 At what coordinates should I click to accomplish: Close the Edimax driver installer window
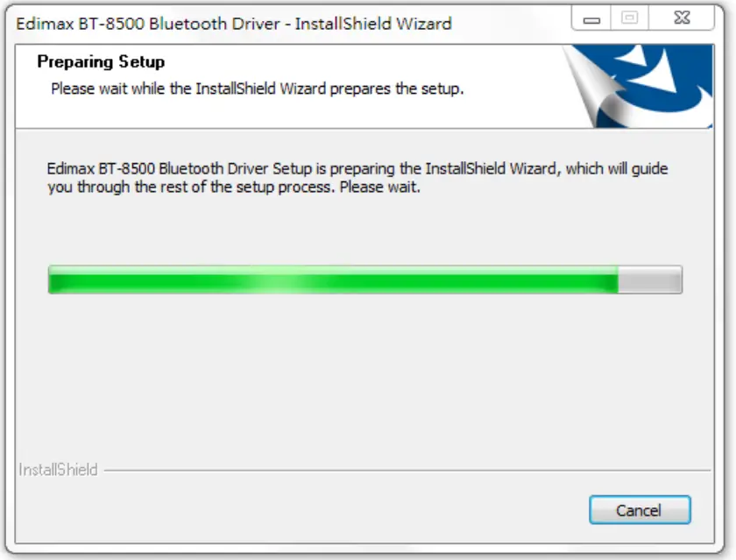682,18
